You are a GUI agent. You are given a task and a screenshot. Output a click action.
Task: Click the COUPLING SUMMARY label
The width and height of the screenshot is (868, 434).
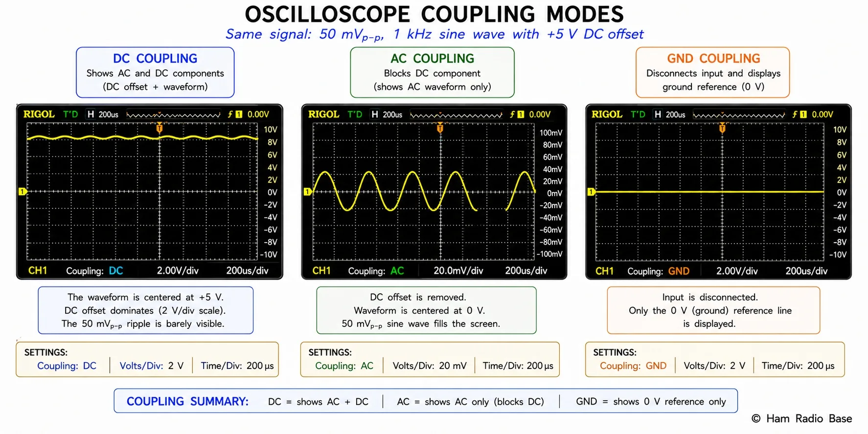click(187, 401)
